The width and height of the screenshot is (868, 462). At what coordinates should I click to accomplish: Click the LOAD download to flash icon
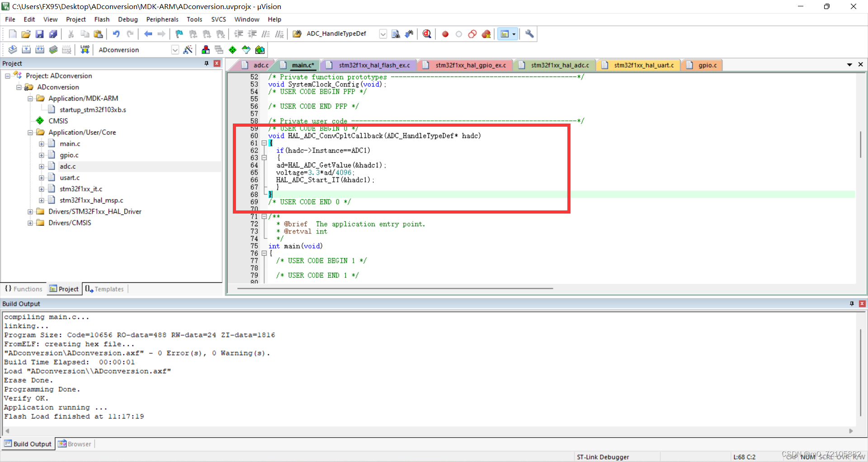coord(85,50)
